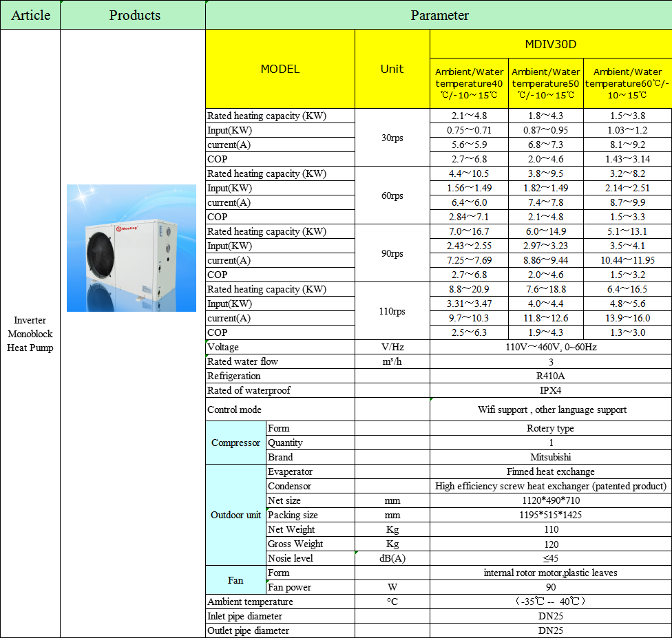Screen dimensions: 672x638
Task: Click the "IPX4" waterproof rating
Action: pyautogui.click(x=551, y=390)
